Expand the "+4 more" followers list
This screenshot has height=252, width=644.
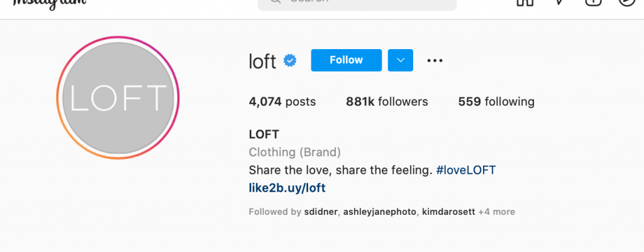click(497, 212)
